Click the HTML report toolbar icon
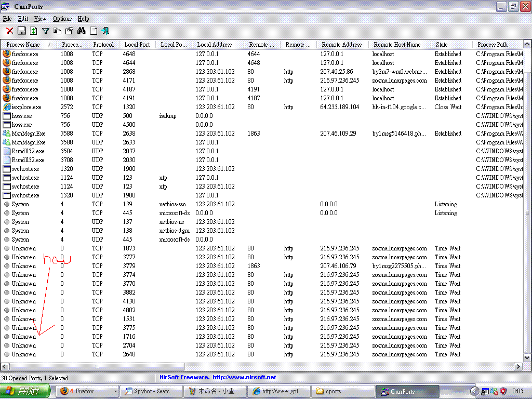Screen dimensions: 532x399 pos(94,31)
